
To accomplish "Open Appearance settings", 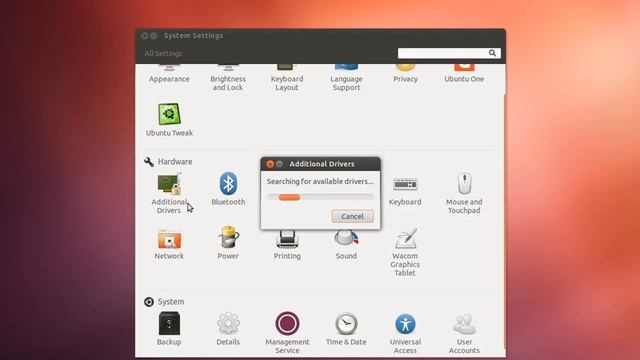I will [x=169, y=74].
